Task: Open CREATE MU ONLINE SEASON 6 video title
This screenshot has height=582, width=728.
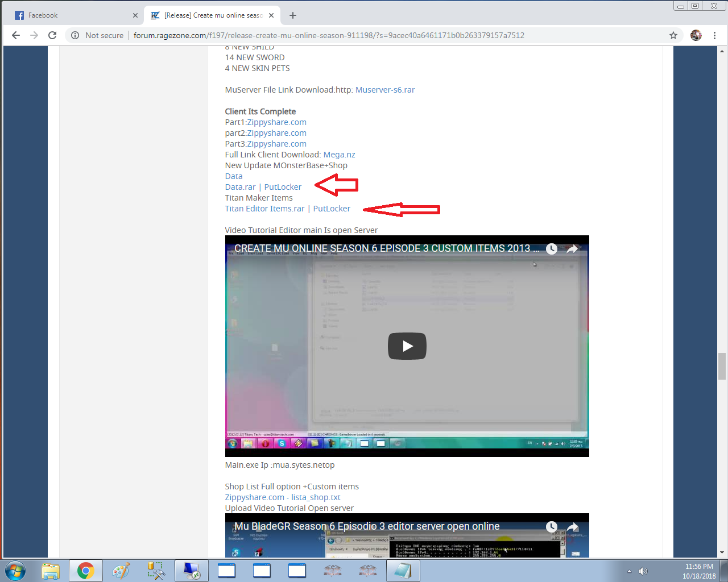Action: coord(387,248)
